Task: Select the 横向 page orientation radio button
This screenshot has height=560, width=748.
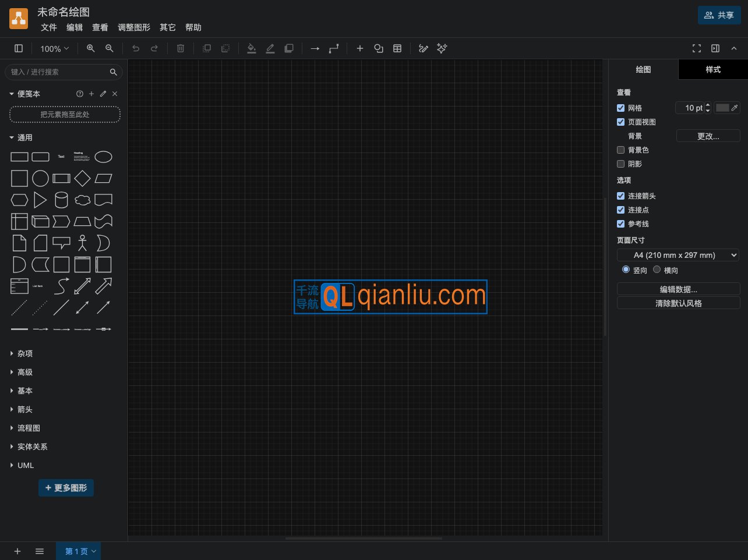Action: (657, 270)
